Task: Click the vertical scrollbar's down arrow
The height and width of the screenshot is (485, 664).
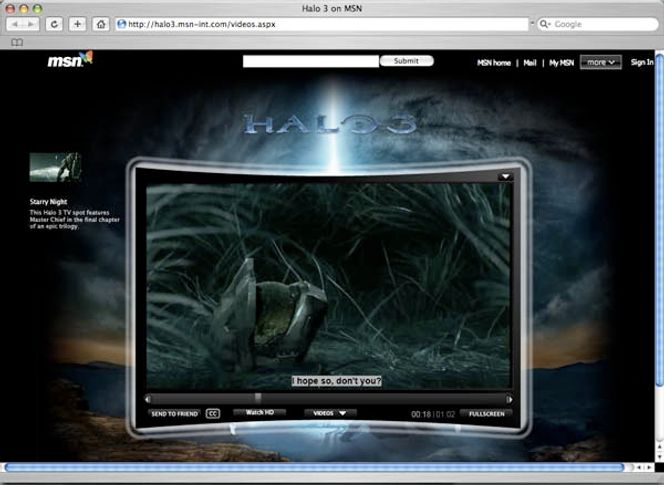Action: (x=660, y=457)
